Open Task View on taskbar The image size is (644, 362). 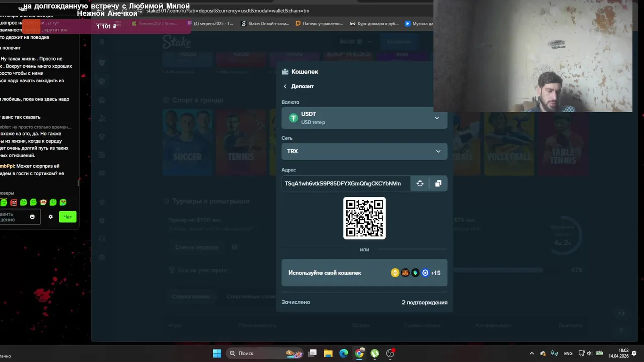(x=312, y=353)
